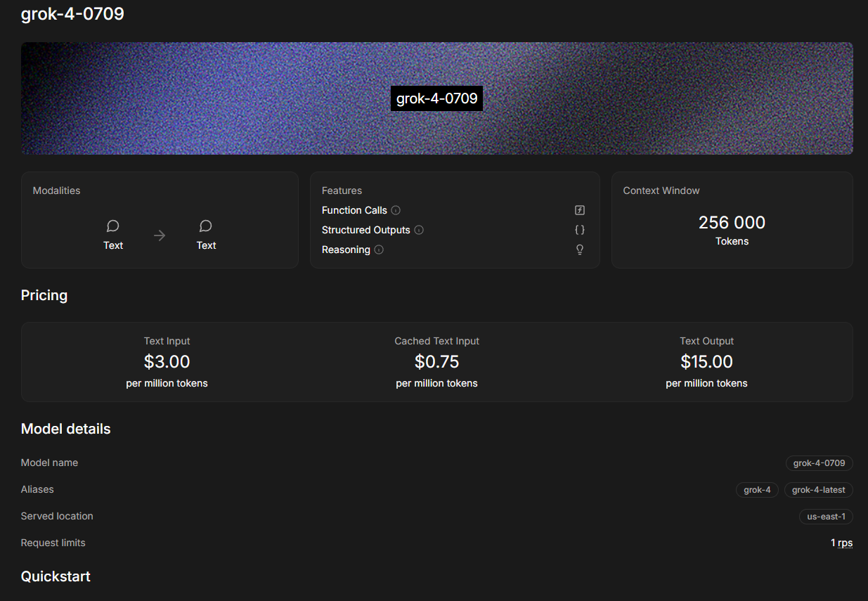Click the Model name row label
The image size is (868, 601).
coord(49,463)
